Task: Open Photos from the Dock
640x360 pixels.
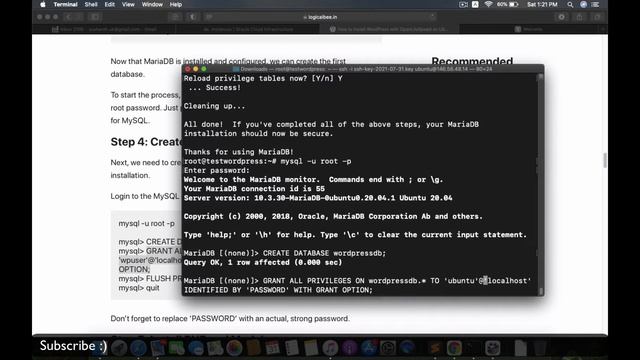Action: point(234,348)
